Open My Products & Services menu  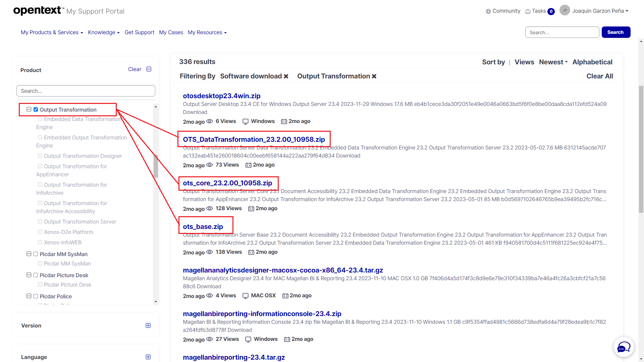52,33
